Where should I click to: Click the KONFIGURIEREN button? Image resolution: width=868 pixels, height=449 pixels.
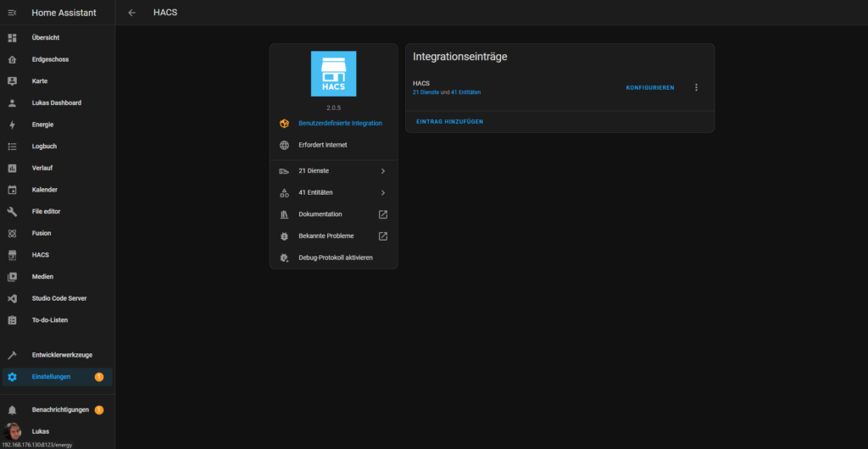650,88
